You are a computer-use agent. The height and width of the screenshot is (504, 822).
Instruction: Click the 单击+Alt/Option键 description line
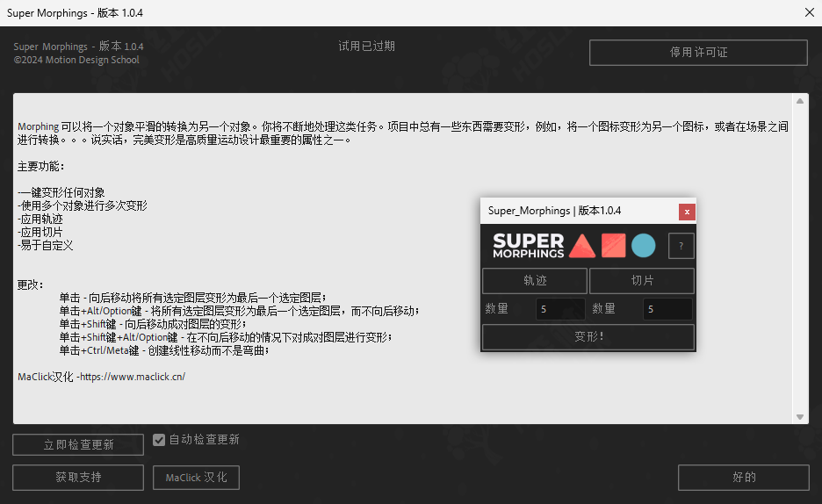pos(240,311)
